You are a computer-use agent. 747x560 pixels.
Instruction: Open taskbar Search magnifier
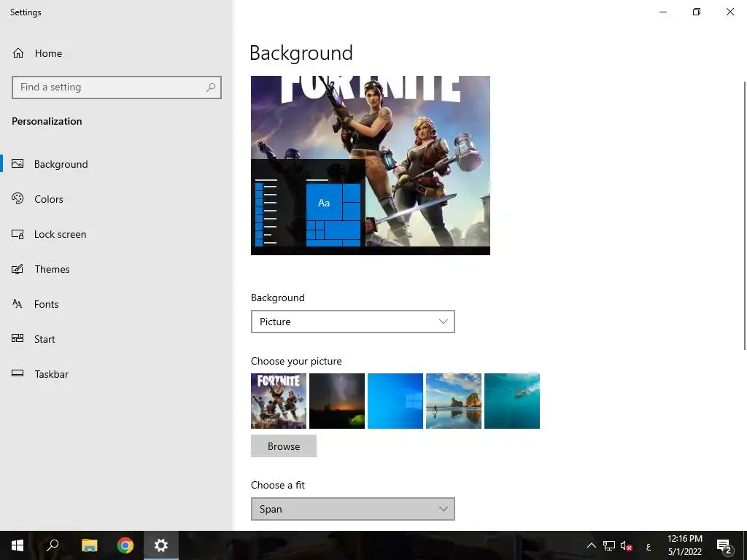(53, 545)
